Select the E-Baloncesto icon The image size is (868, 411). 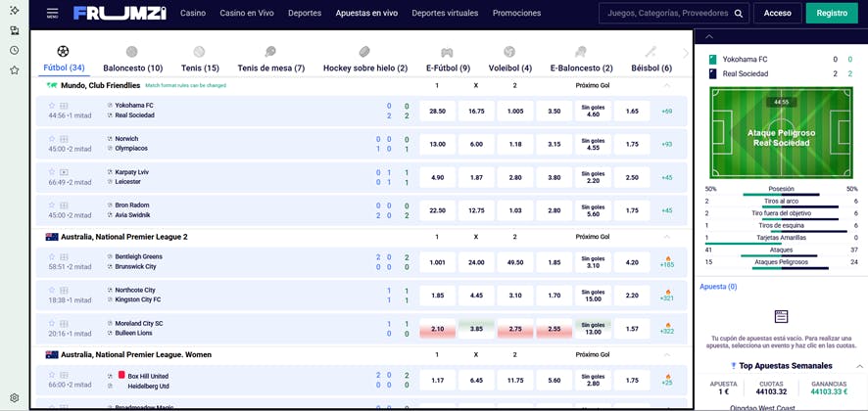coord(581,52)
